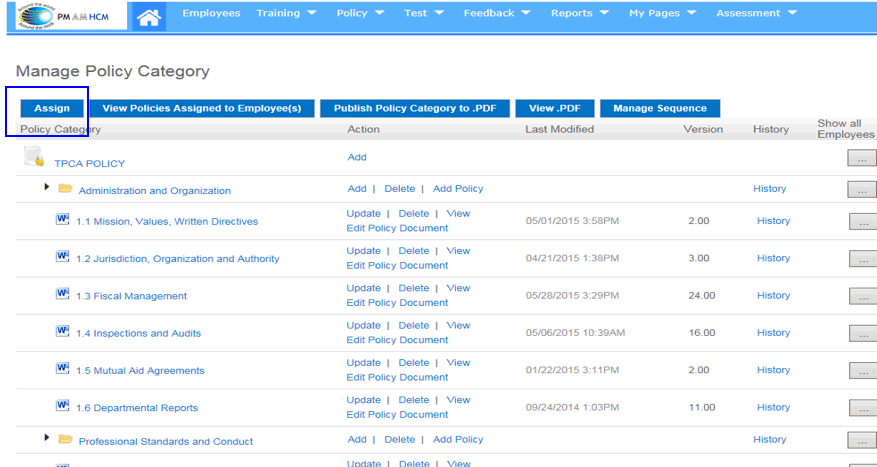Expand the Administration and Organization tree arrow
Screen dimensions: 877x467
click(46, 187)
